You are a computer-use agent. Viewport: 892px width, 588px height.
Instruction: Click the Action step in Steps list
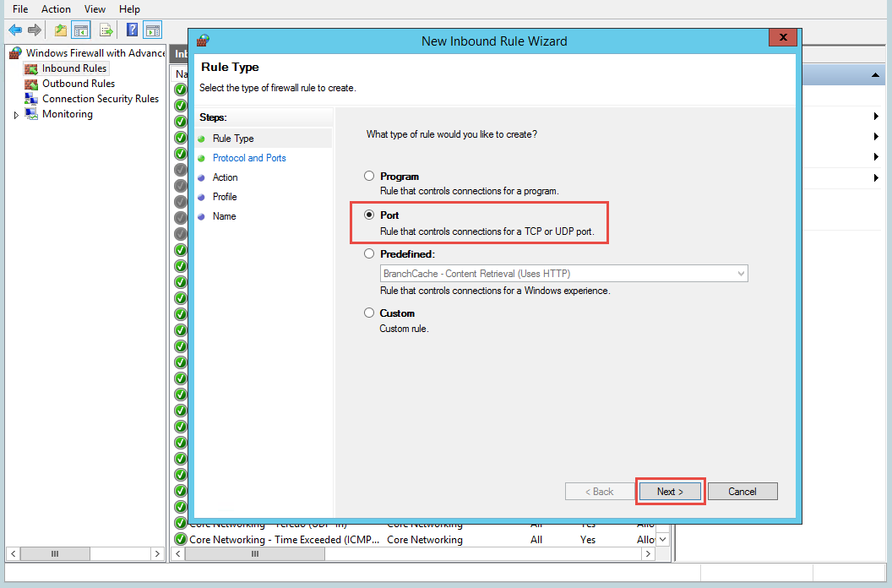tap(226, 177)
